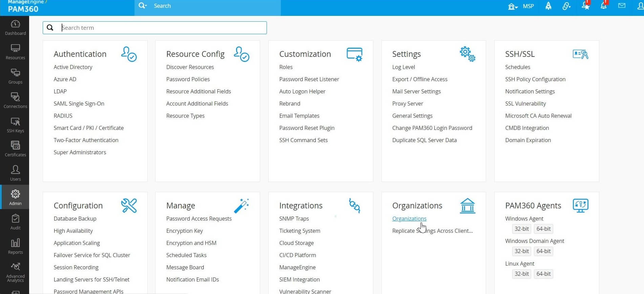Open the mail envelope icon in header

tap(622, 6)
